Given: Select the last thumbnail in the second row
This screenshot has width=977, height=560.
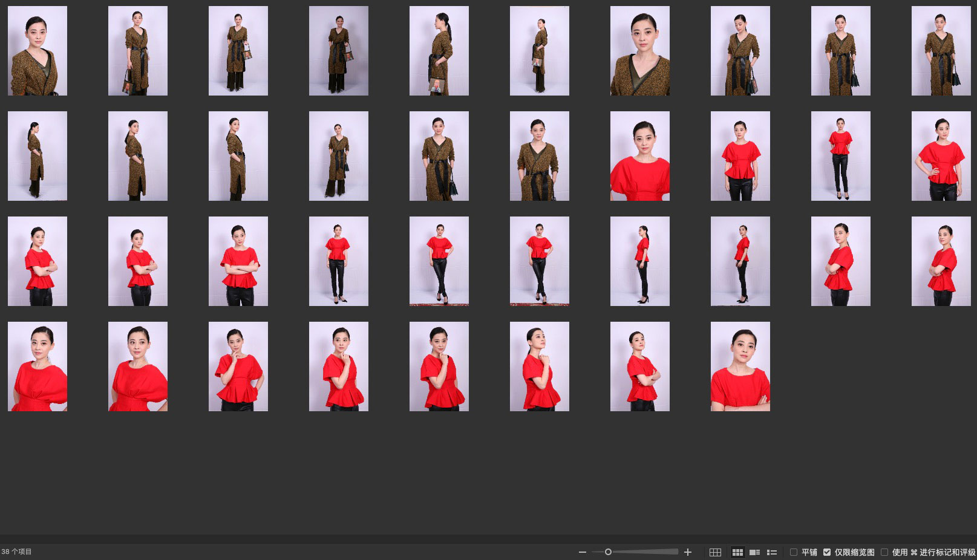Looking at the screenshot, I should [x=941, y=156].
